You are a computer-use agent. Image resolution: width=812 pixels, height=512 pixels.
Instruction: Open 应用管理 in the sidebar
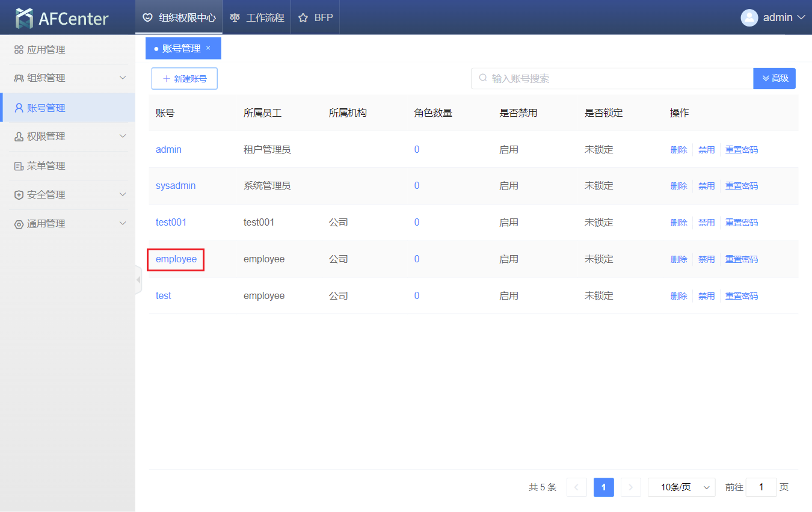[46, 50]
